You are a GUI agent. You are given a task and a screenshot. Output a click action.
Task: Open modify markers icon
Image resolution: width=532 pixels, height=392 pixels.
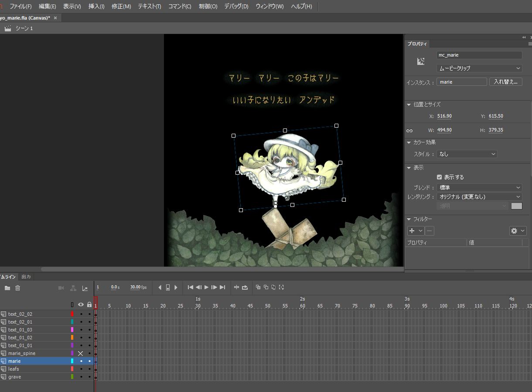click(x=282, y=287)
